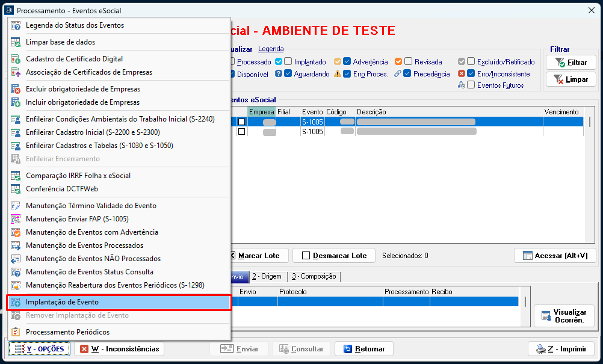Click the Limpar base de dados icon
The height and width of the screenshot is (364, 603).
click(16, 42)
